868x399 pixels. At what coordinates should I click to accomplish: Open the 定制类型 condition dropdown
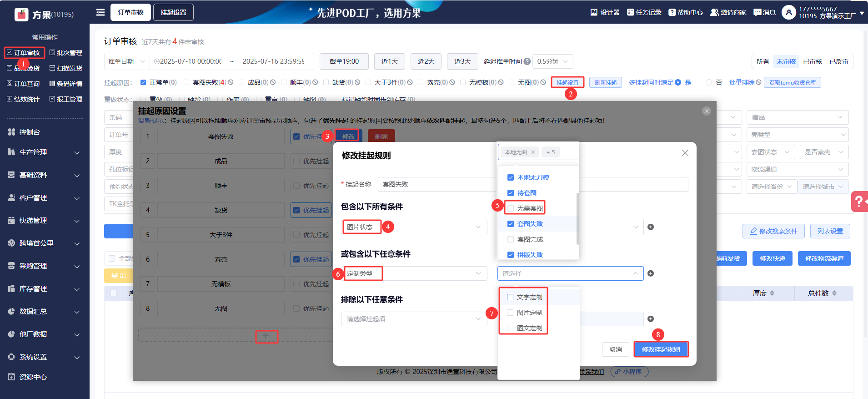pos(414,273)
